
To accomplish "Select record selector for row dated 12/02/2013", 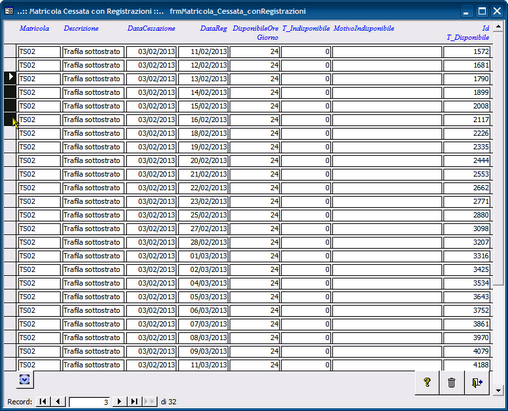I will pyautogui.click(x=10, y=65).
